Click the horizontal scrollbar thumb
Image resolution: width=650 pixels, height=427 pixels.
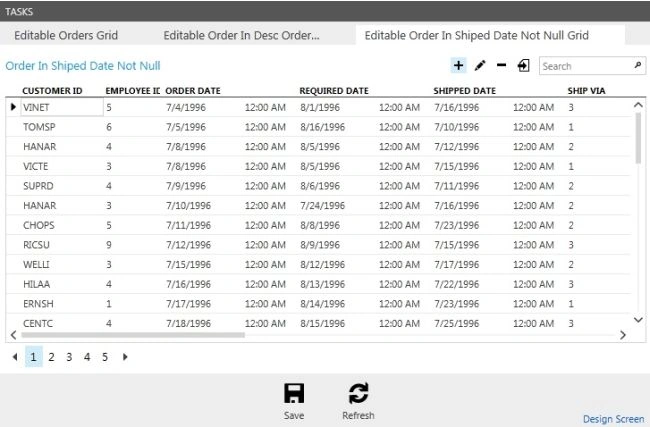click(x=133, y=335)
